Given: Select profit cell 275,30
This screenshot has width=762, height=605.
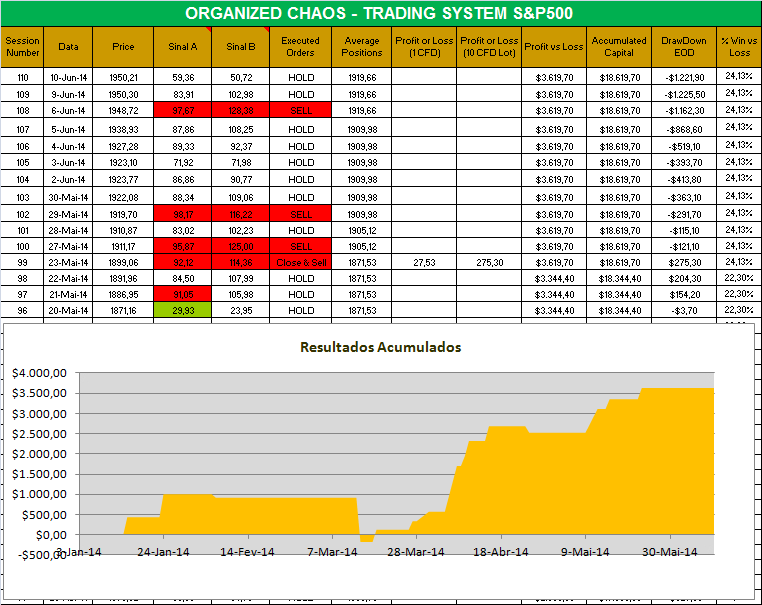Looking at the screenshot, I should click(x=489, y=262).
